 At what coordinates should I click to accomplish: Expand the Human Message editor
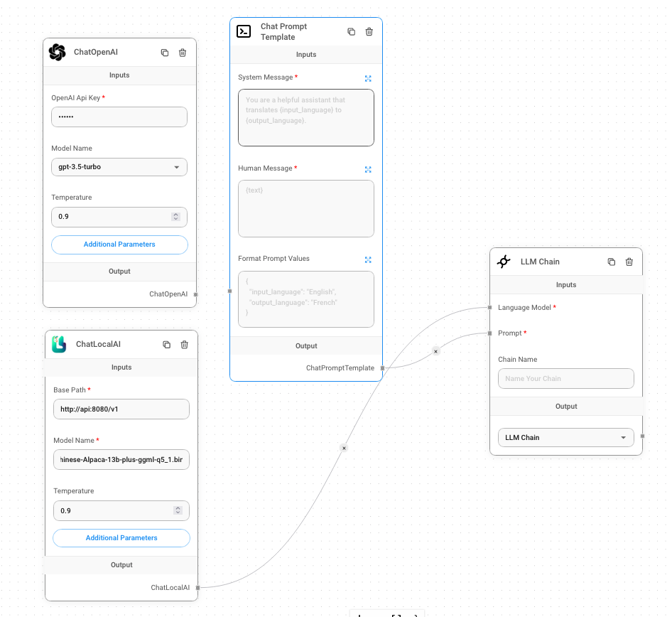(368, 169)
